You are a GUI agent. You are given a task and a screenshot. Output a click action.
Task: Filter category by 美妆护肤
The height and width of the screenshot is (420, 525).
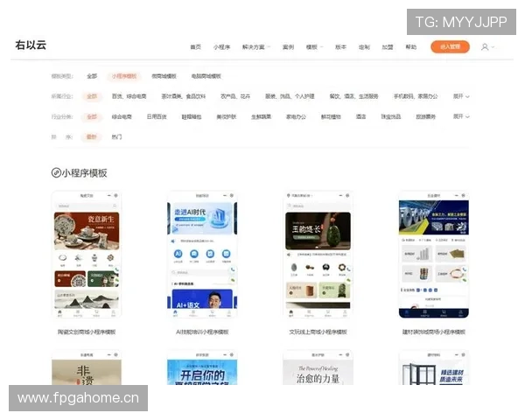tap(226, 116)
